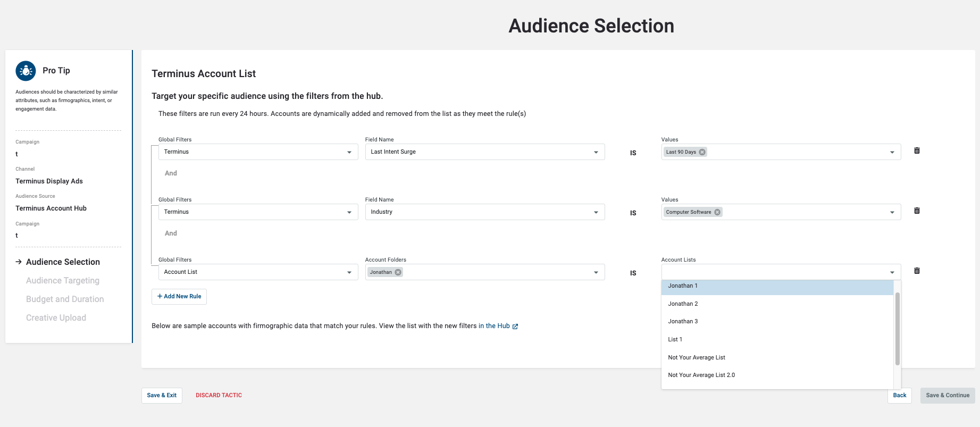Click the Terminus Account List heading
The image size is (980, 427).
[204, 74]
